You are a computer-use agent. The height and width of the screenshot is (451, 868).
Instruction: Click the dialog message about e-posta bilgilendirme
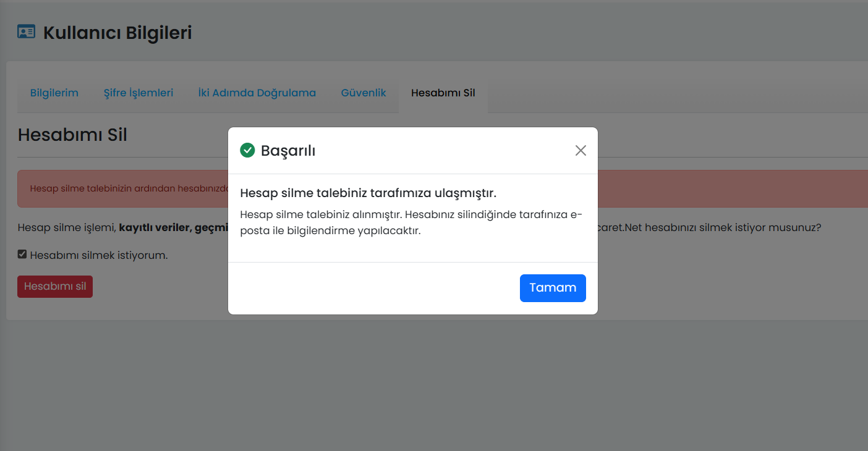tap(411, 222)
